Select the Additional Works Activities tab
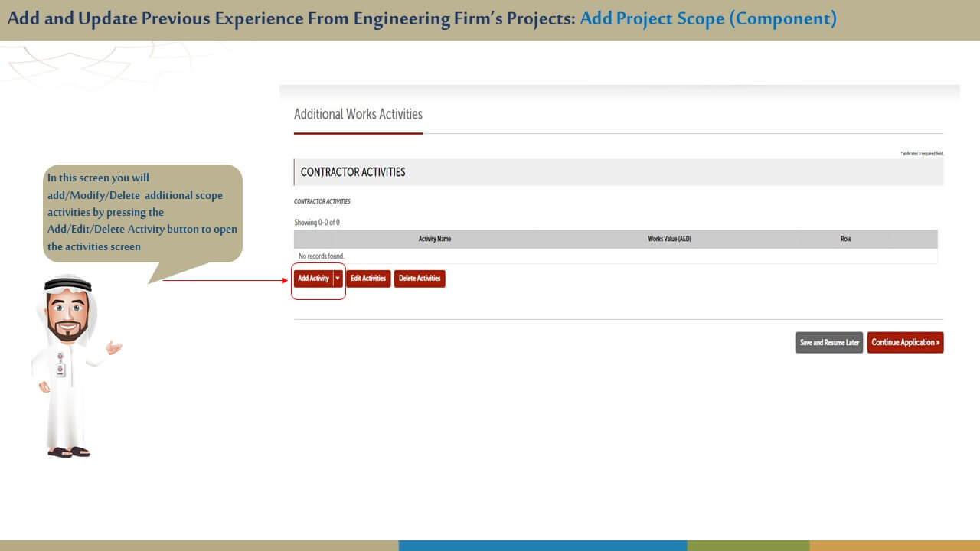980x551 pixels. [358, 115]
